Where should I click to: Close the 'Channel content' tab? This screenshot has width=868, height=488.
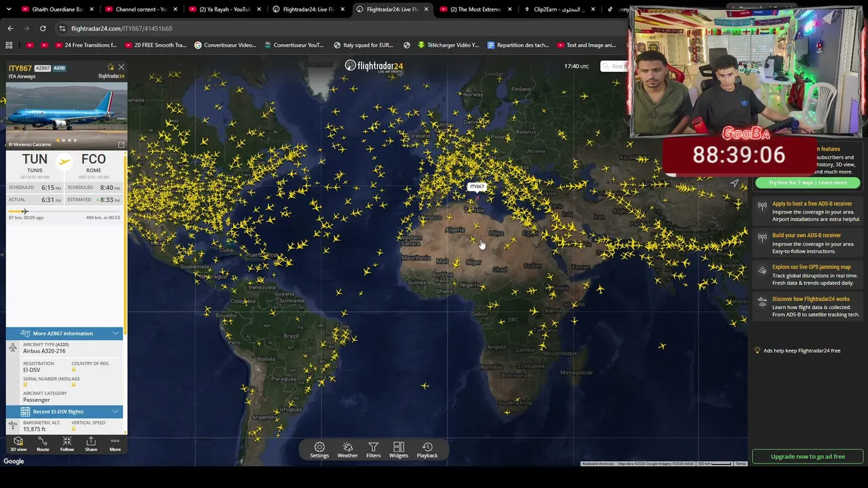(x=176, y=9)
